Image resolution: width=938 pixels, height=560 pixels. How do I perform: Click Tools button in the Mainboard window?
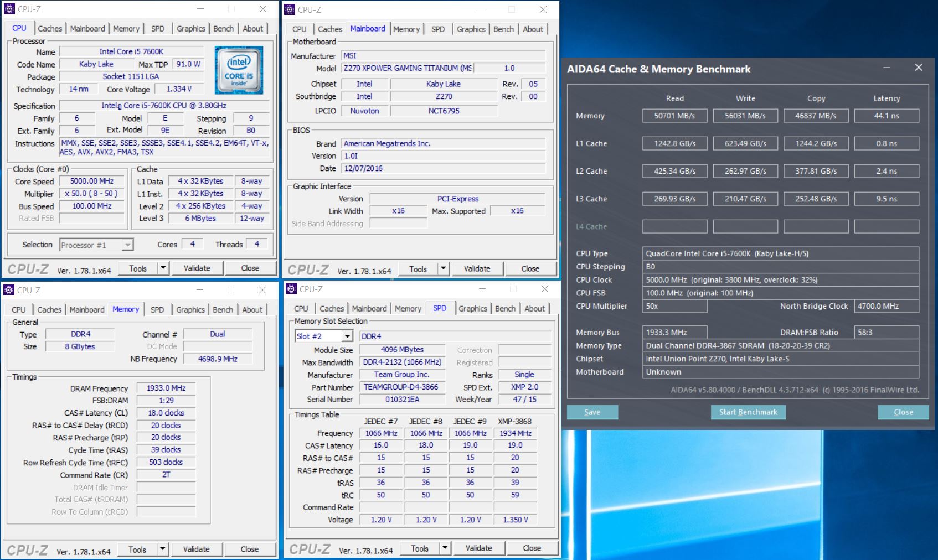pyautogui.click(x=418, y=268)
